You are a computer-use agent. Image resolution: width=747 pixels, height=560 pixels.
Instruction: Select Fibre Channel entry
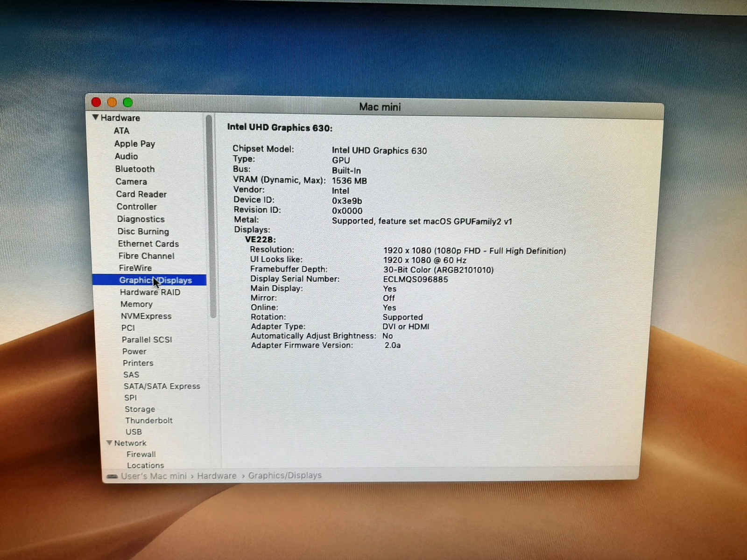coord(147,256)
